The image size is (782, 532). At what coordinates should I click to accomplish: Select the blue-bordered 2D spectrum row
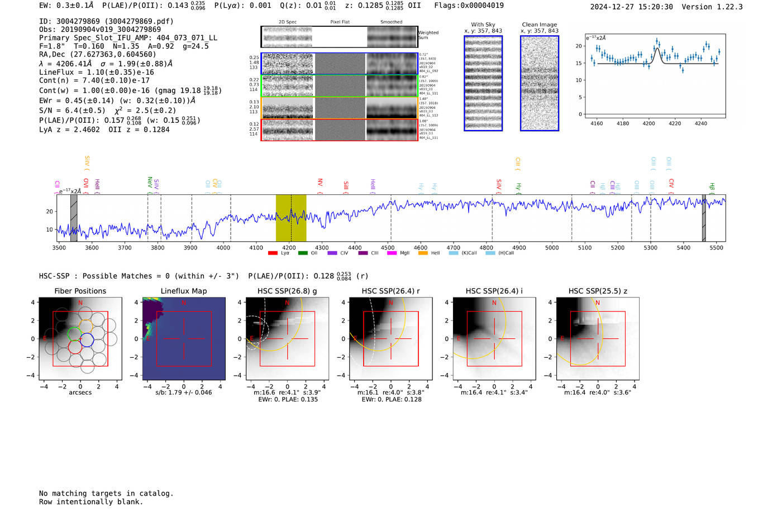(340, 64)
